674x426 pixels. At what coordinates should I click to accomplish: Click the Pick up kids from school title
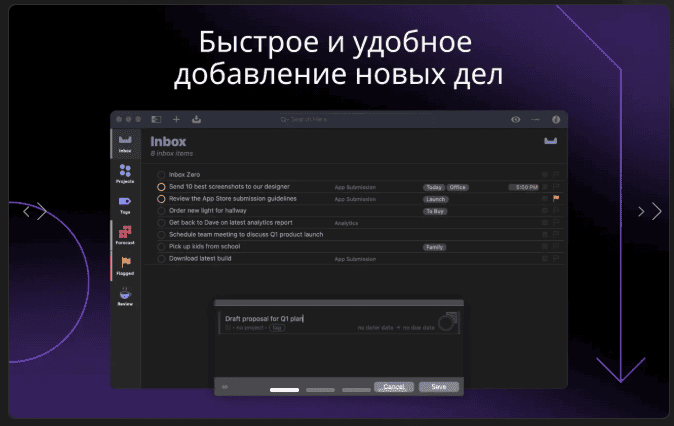205,246
